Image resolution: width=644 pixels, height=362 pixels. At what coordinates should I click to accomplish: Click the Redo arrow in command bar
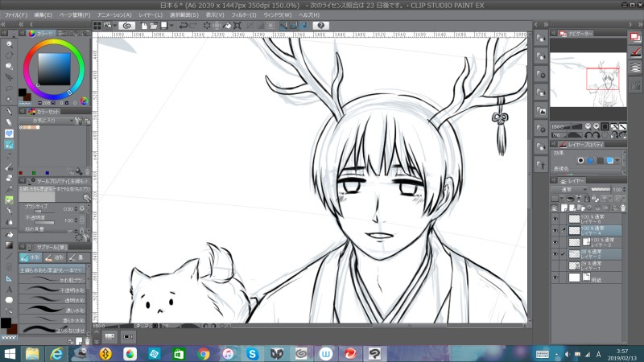[193, 26]
